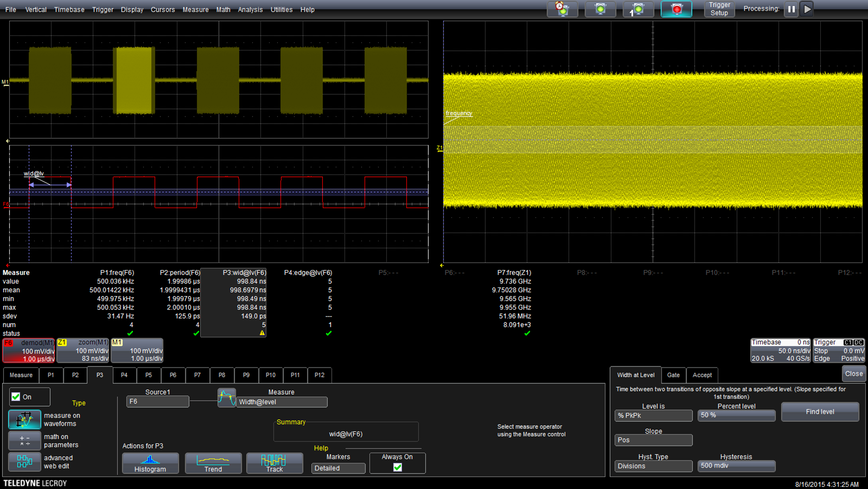Open the Analysis menu
The width and height of the screenshot is (868, 489).
250,10
